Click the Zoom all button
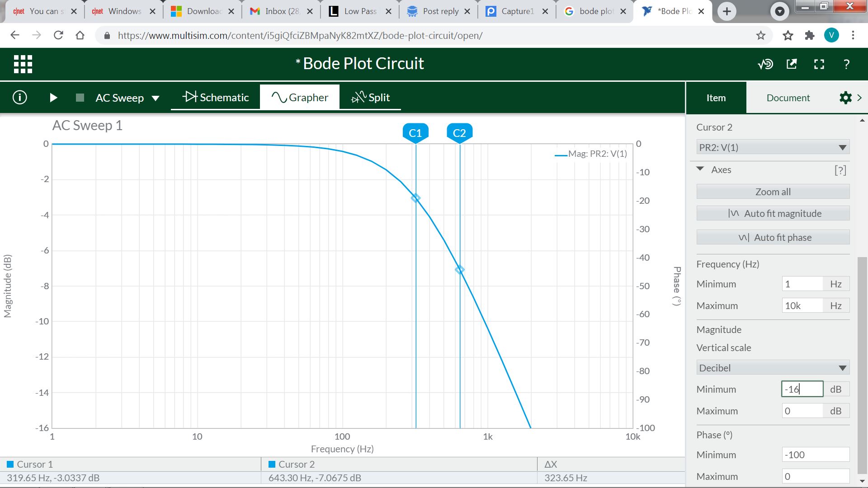 (773, 192)
